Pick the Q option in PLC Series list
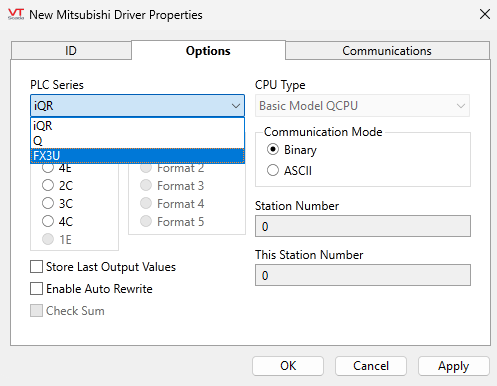497x386 pixels. (x=137, y=141)
